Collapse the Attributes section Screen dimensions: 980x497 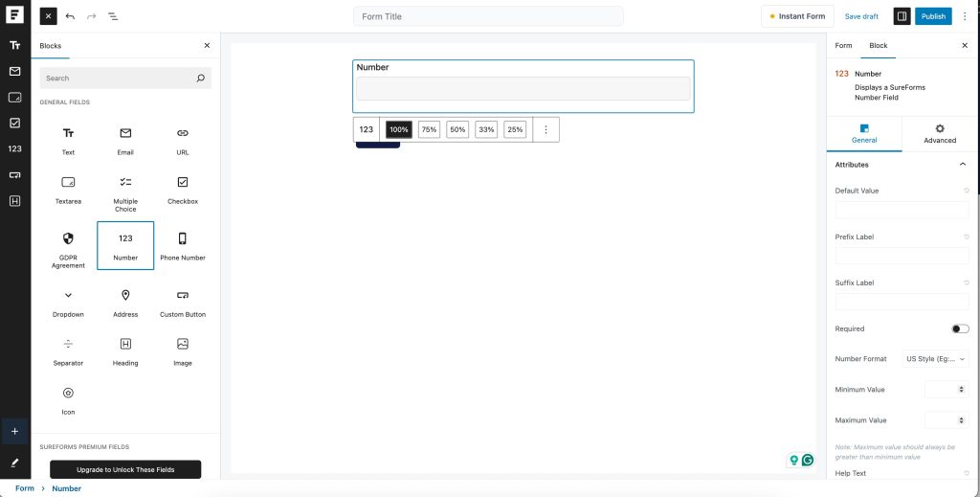[963, 165]
